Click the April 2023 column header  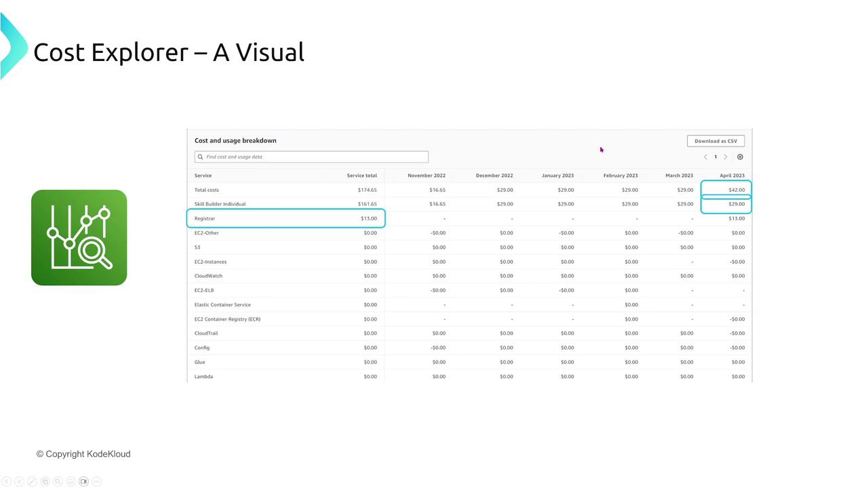click(732, 176)
